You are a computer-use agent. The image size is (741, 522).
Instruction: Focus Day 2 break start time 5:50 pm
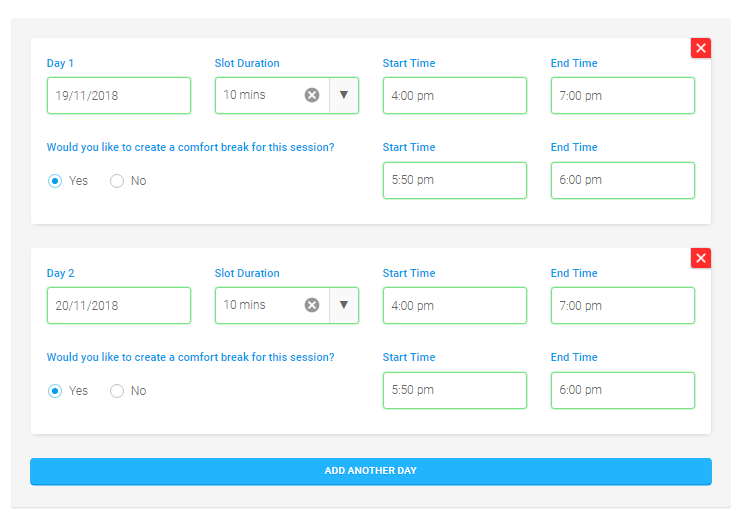(455, 390)
